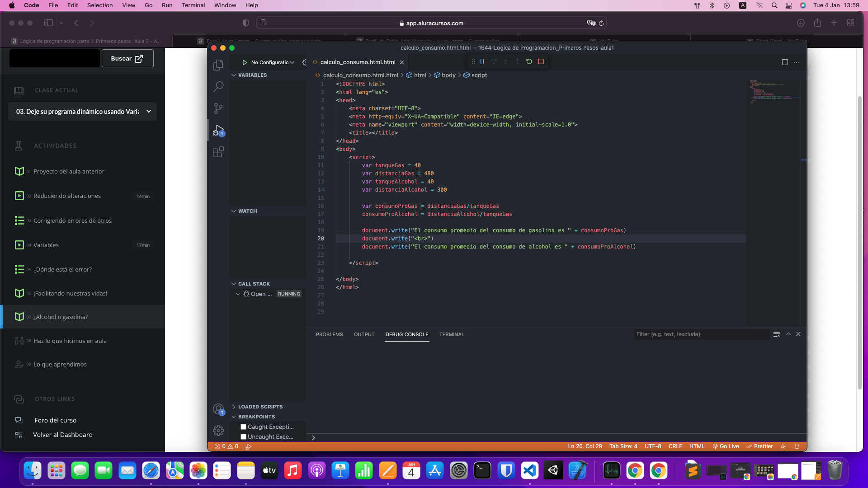
Task: Click Prettier in the status bar
Action: tap(760, 446)
